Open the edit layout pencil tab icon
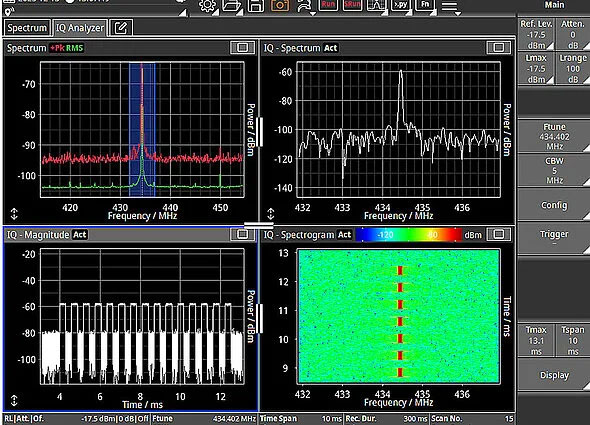This screenshot has width=590, height=425. [121, 28]
